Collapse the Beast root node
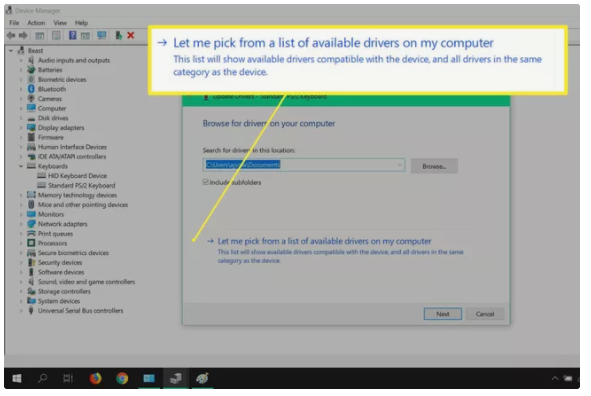Image resolution: width=591 pixels, height=396 pixels. 11,50
